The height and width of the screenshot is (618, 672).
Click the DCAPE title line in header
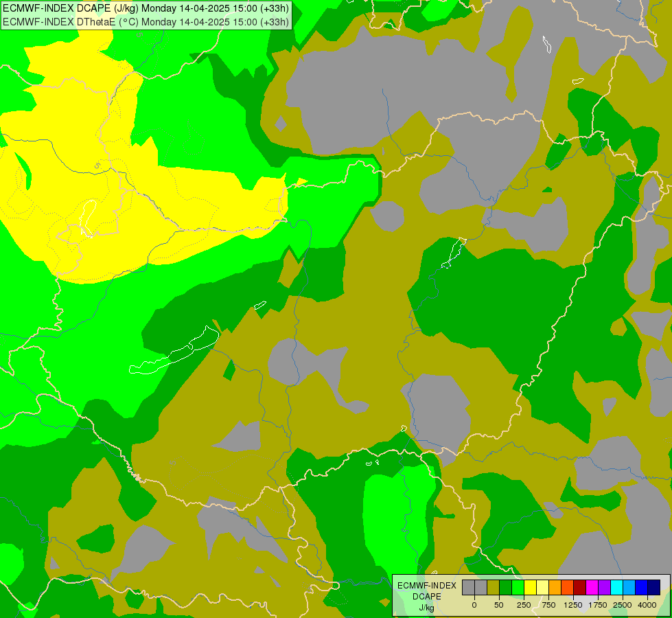click(146, 8)
